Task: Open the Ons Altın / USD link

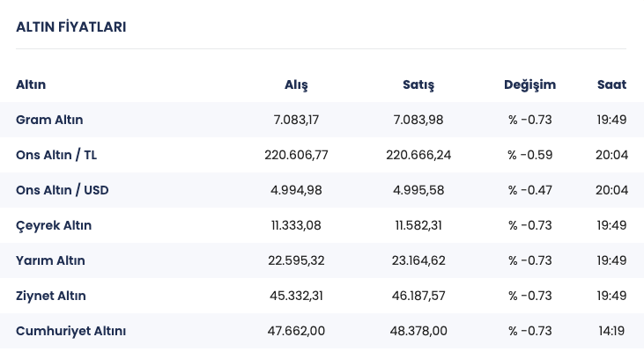Action: click(62, 190)
